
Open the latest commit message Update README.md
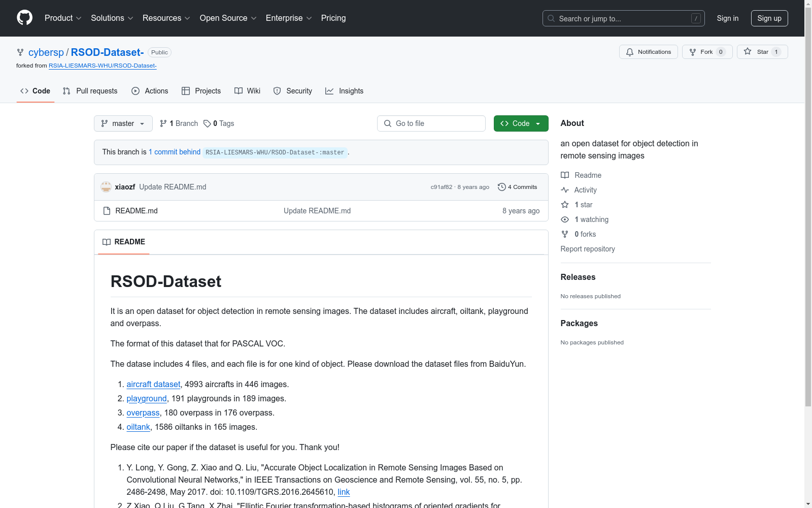[x=173, y=187]
